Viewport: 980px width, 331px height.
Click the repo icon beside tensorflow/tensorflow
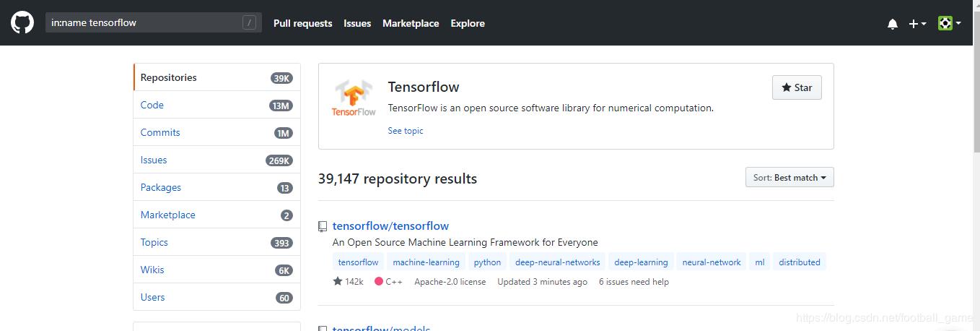tap(323, 226)
